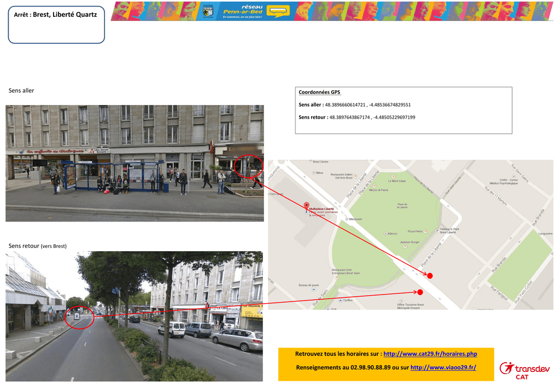This screenshot has width=555, height=392.
Task: Click the coat of arms emblem in banner
Action: (208, 11)
